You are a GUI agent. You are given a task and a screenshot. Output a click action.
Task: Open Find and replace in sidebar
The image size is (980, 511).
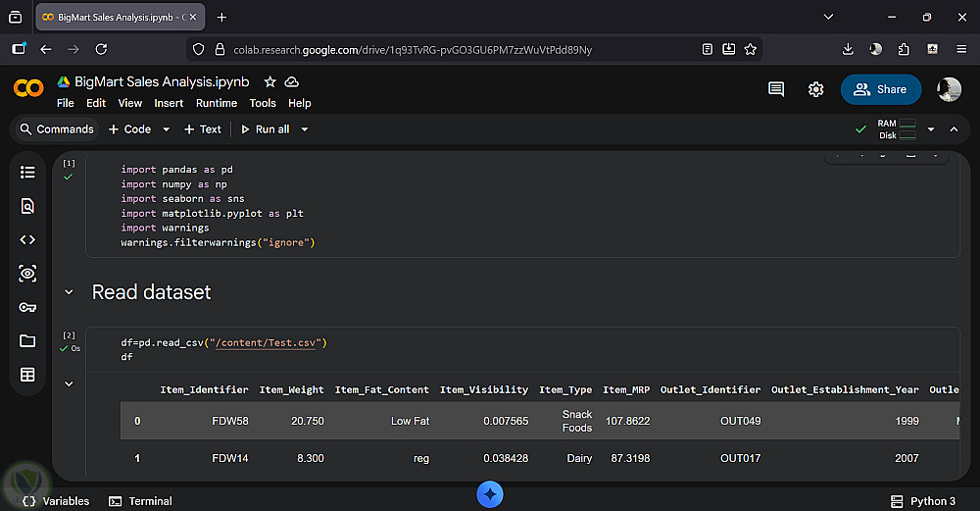point(27,206)
